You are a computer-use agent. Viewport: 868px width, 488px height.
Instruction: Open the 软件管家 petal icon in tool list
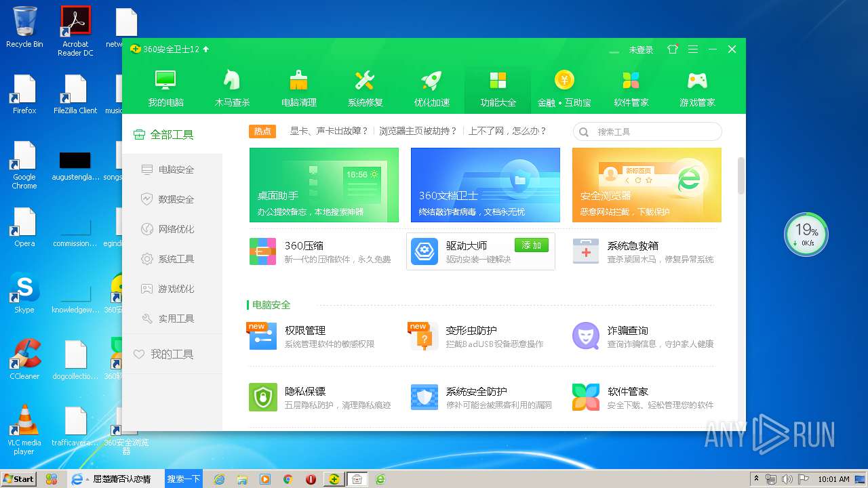(586, 397)
